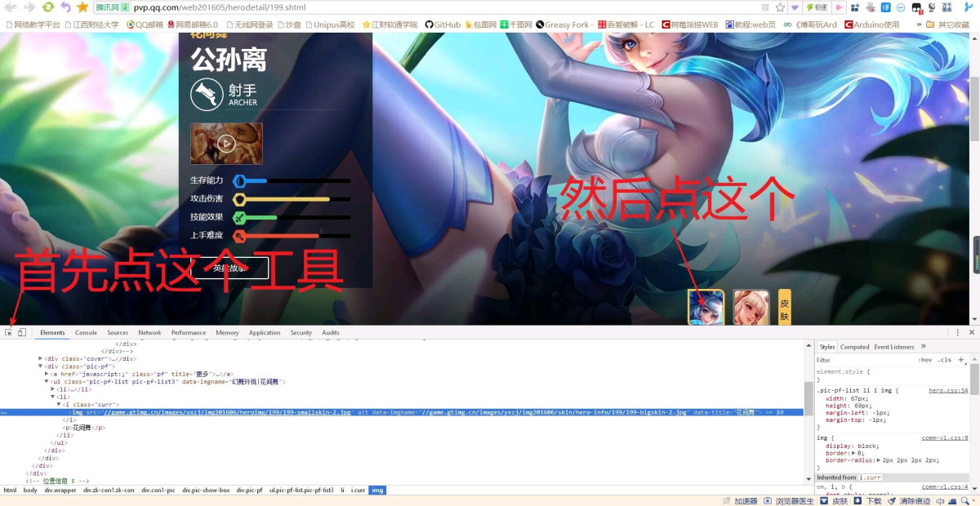Collapse the i class="curr" node
The width and height of the screenshot is (980, 506).
point(59,405)
